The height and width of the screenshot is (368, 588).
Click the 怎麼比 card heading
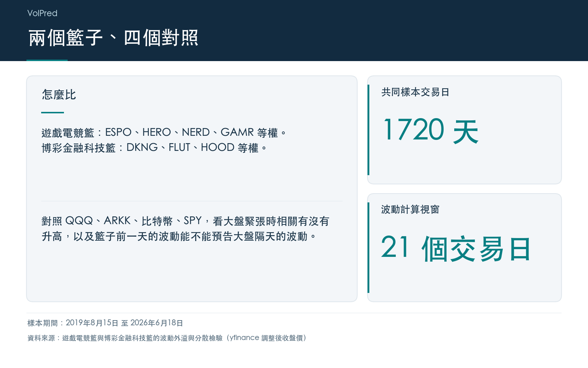point(59,95)
